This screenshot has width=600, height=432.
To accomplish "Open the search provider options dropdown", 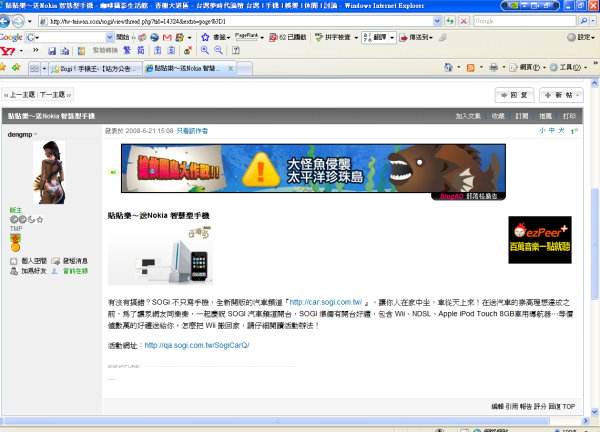I will [x=593, y=21].
